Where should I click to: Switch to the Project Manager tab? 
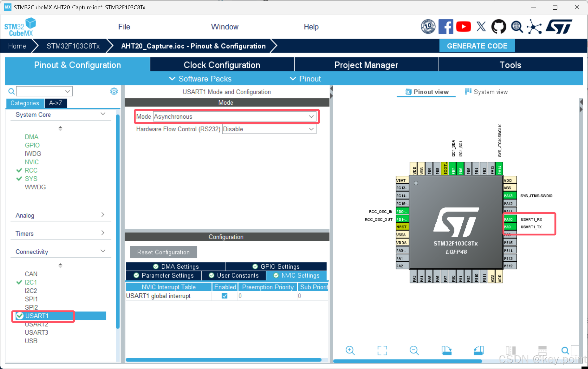(x=366, y=65)
